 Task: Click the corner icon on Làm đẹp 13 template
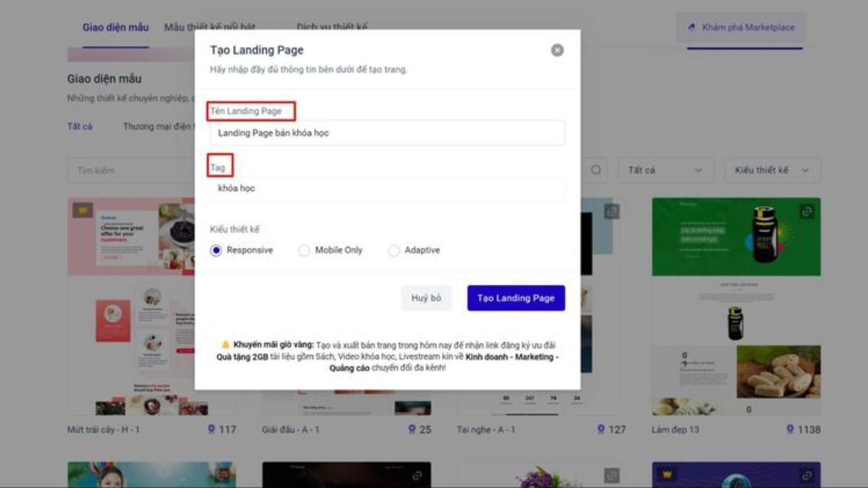(x=807, y=211)
